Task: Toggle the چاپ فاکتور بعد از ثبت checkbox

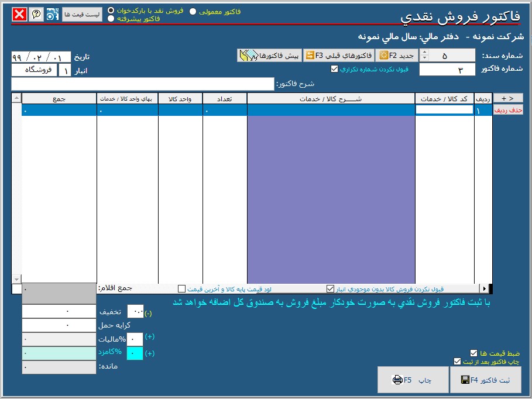Action: [x=458, y=362]
